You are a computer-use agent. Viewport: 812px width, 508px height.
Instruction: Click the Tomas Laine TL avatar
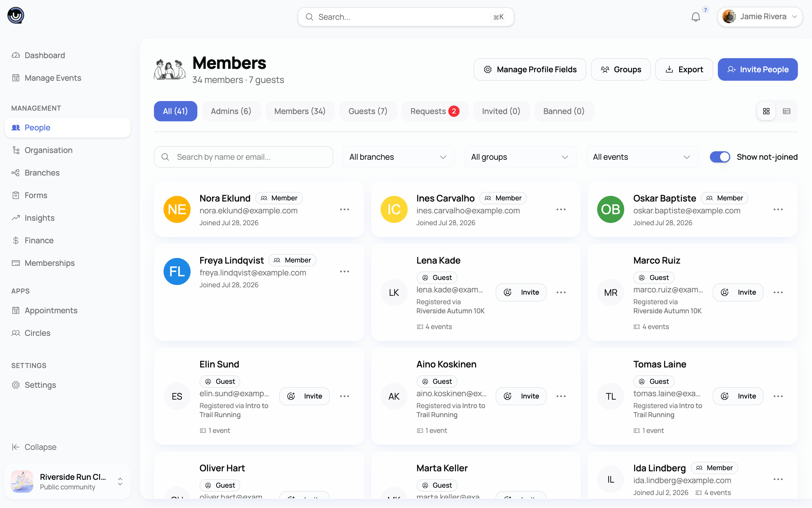[611, 396]
